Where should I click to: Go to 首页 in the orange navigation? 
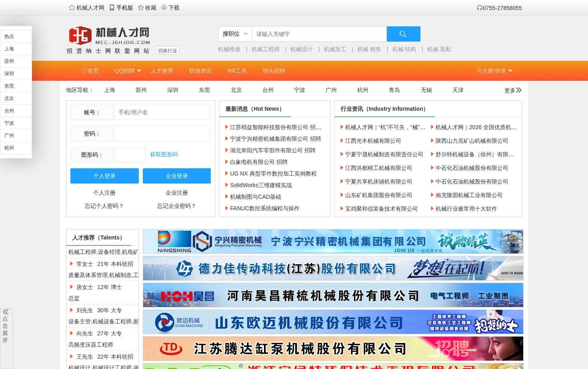90,71
